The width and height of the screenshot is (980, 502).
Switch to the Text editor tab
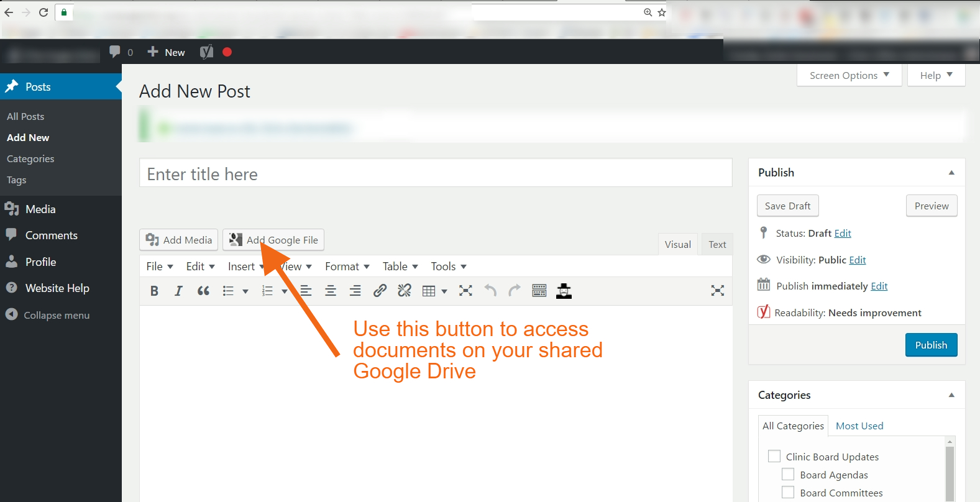tap(717, 245)
